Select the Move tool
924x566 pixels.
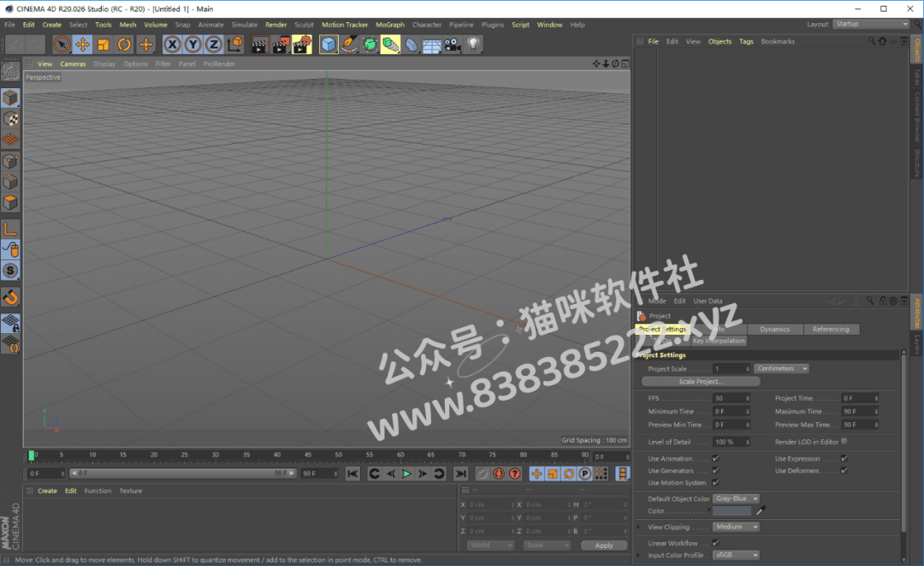tap(82, 45)
